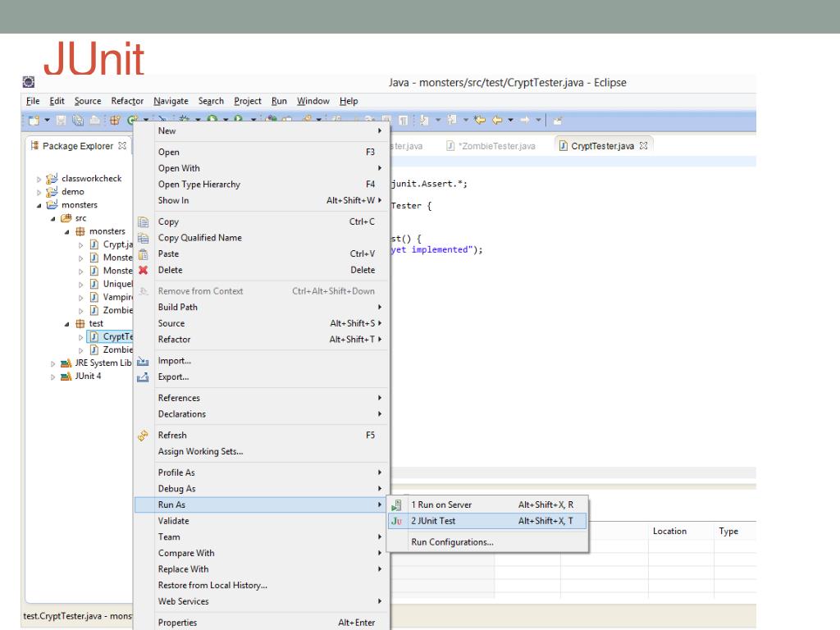Open the Forward history dropdown arrow
The width and height of the screenshot is (840, 630).
pyautogui.click(x=538, y=120)
